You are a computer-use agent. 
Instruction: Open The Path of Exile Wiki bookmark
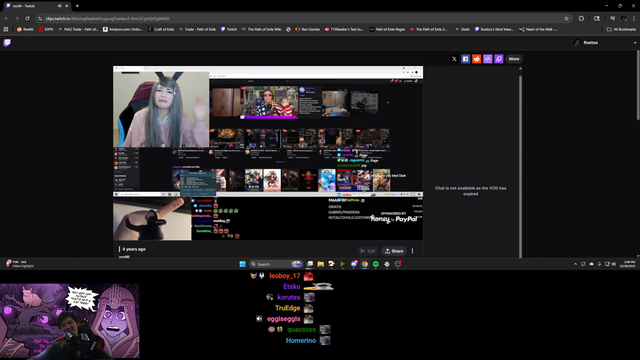[261, 29]
